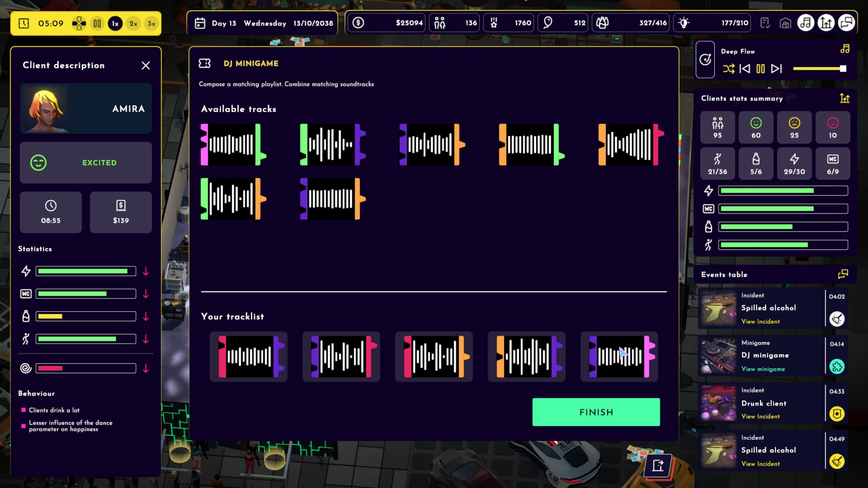
Task: View the Drunk client incident
Action: (x=760, y=416)
